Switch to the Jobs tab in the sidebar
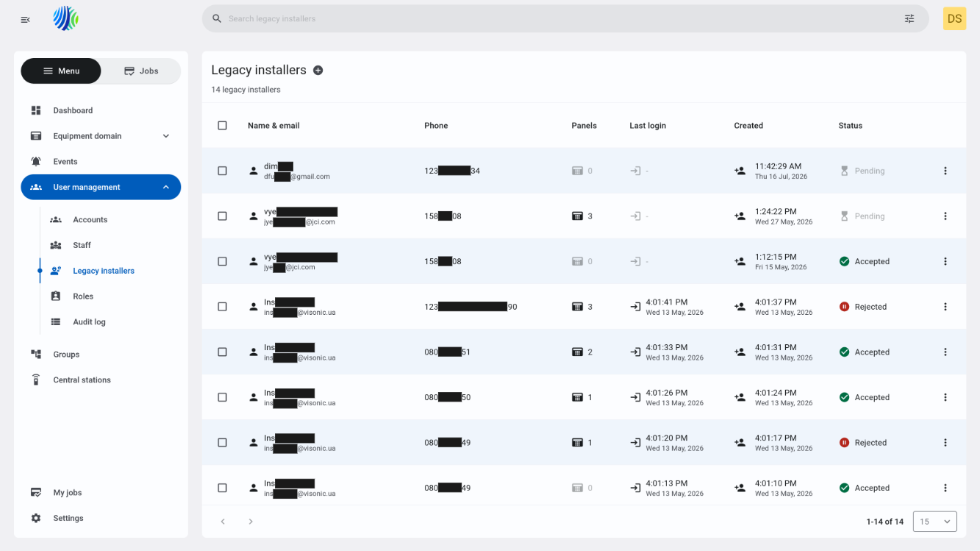 point(141,71)
